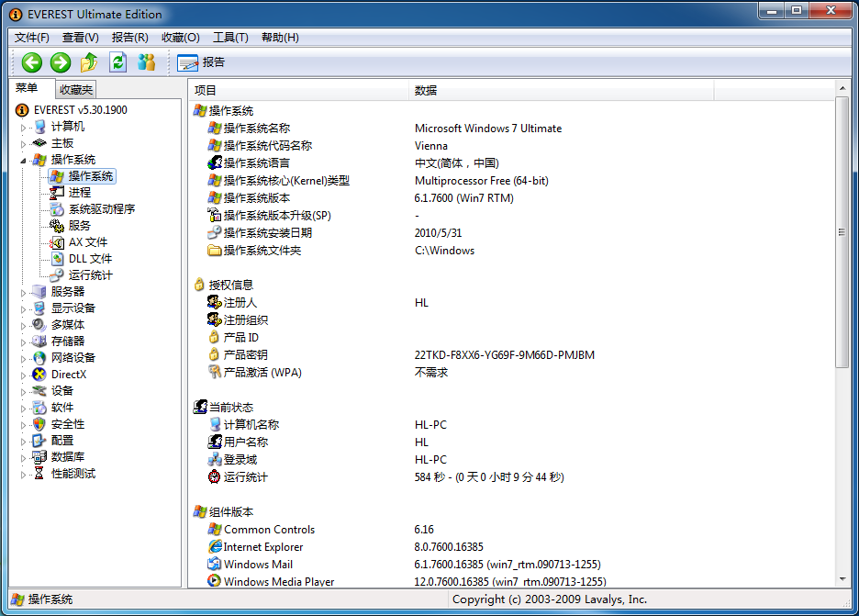Open the 收藏(O) menu
Image resolution: width=859 pixels, height=616 pixels.
pyautogui.click(x=180, y=38)
